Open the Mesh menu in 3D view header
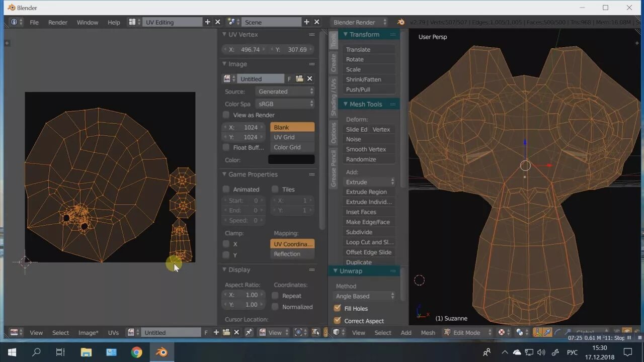The image size is (644, 362). (428, 332)
